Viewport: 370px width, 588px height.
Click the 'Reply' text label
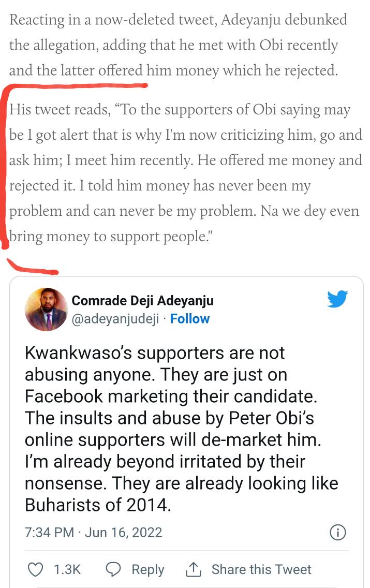point(147,569)
